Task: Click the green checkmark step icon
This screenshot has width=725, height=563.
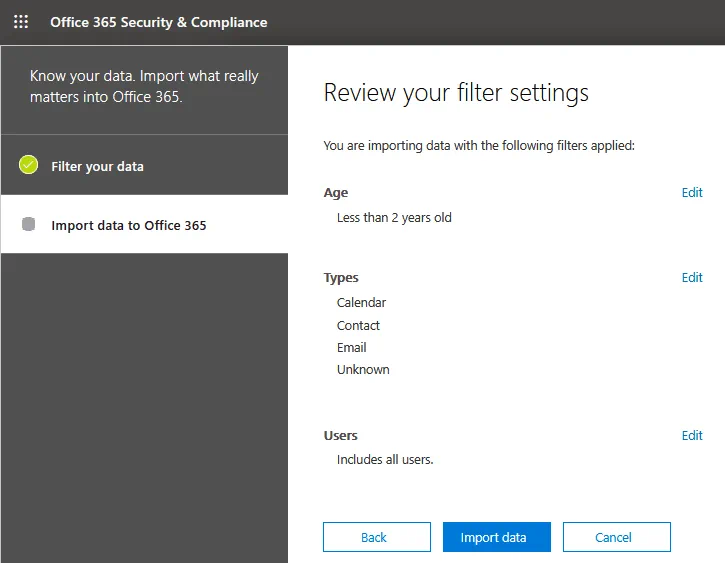Action: [28, 165]
